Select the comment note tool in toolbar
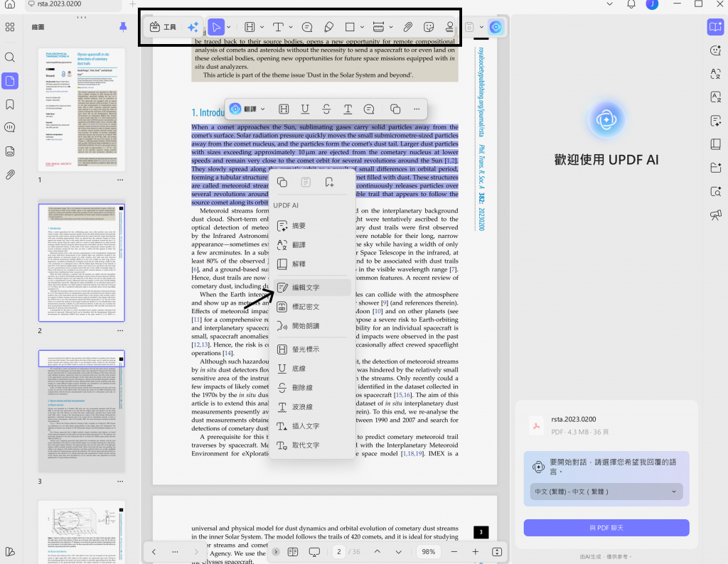 (307, 27)
